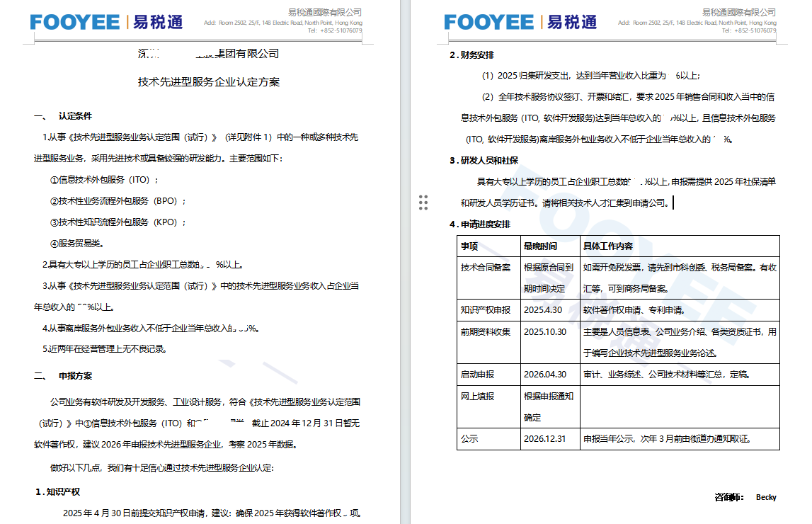
Task: Click the consultant name Becky
Action: pyautogui.click(x=766, y=497)
